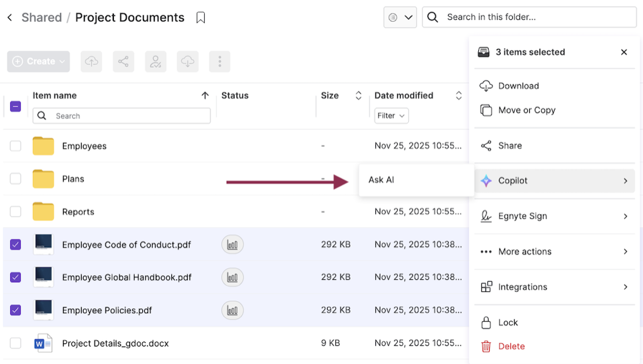The image size is (643, 364).
Task: Click thumbnail of Employee Global Handbook.pdf
Action: tap(44, 277)
